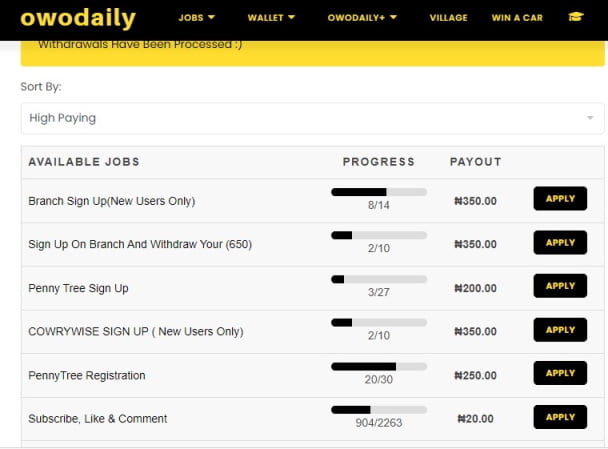
Task: Click the owodaily logo
Action: [78, 19]
